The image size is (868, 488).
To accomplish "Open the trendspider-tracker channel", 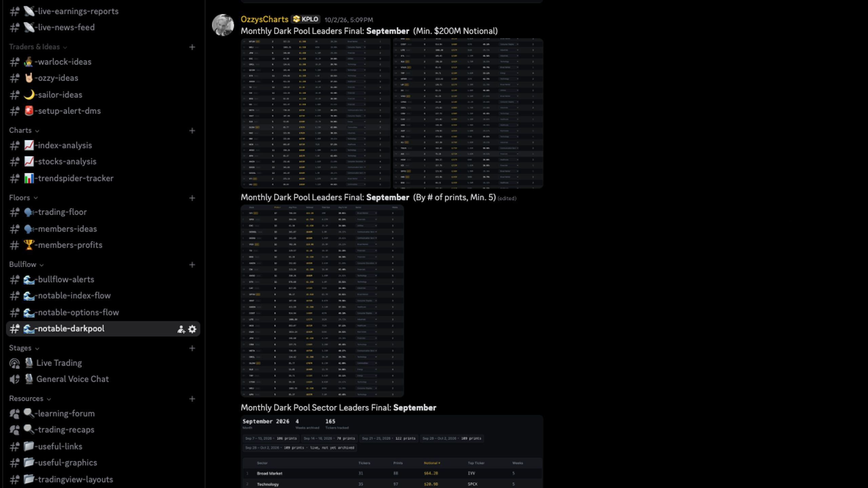I will click(x=103, y=178).
